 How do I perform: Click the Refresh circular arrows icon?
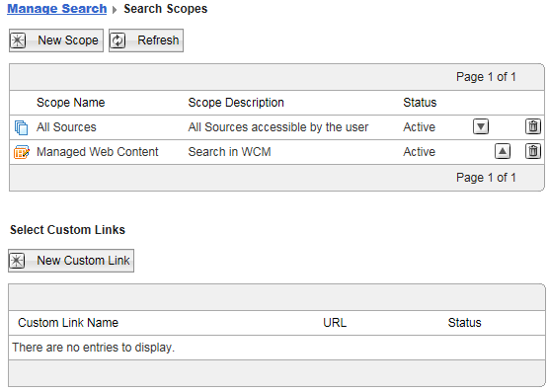click(x=118, y=40)
